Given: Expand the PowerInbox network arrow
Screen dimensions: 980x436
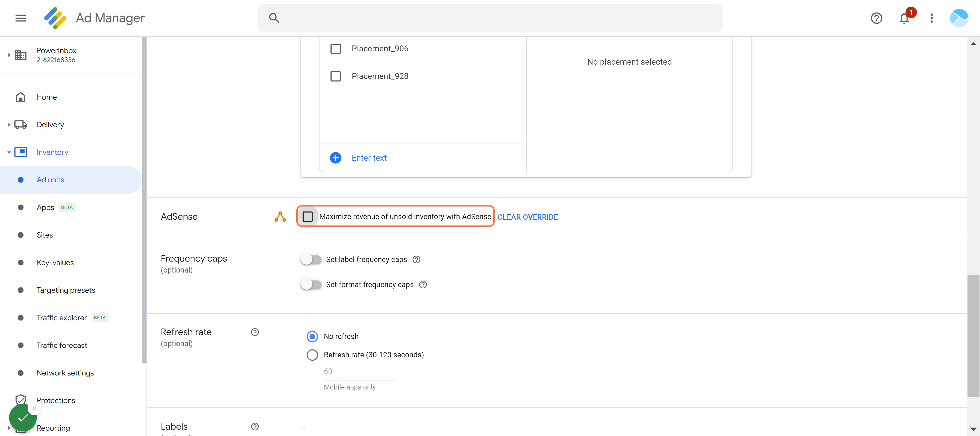Looking at the screenshot, I should point(9,55).
